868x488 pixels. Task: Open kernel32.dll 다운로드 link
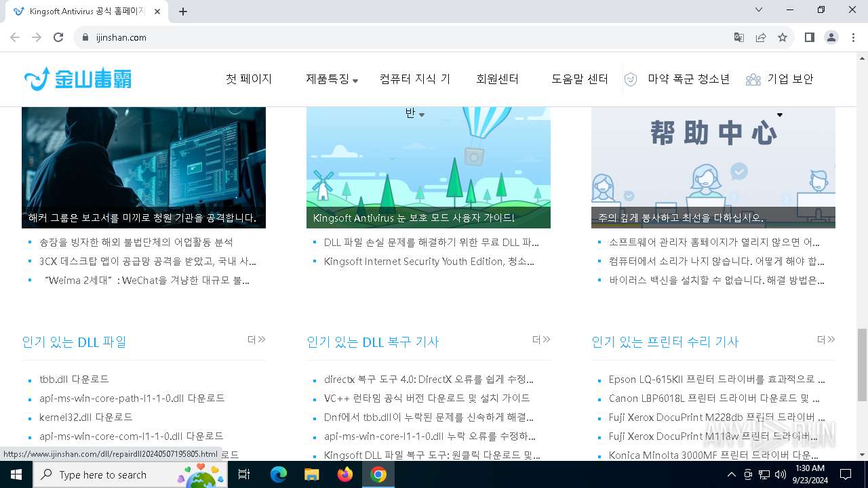(x=86, y=417)
